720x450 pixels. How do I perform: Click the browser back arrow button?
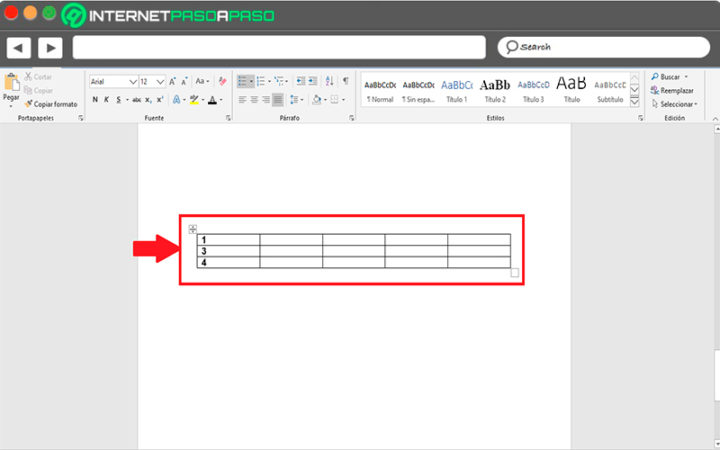18,47
